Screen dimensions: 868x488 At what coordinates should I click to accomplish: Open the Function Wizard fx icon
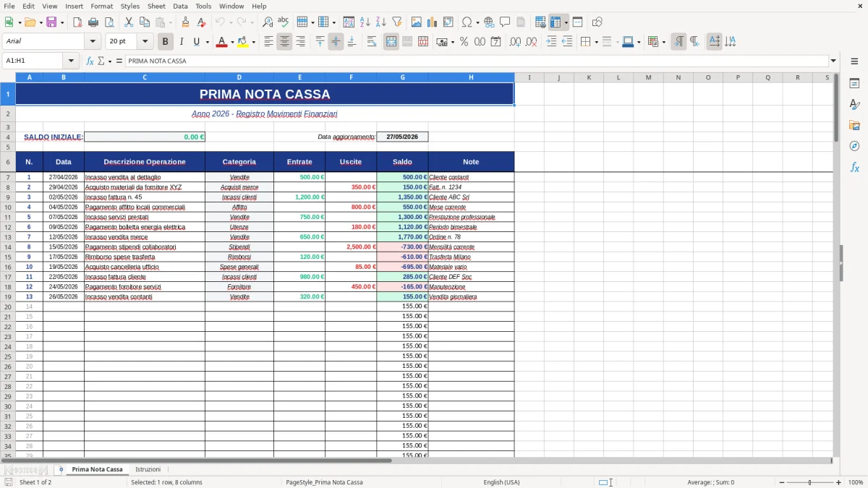coord(90,61)
